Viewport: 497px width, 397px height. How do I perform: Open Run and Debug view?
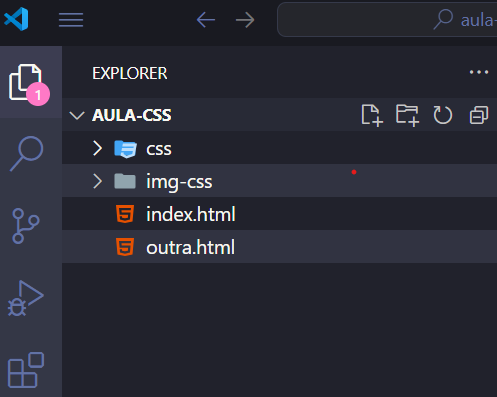(26, 298)
